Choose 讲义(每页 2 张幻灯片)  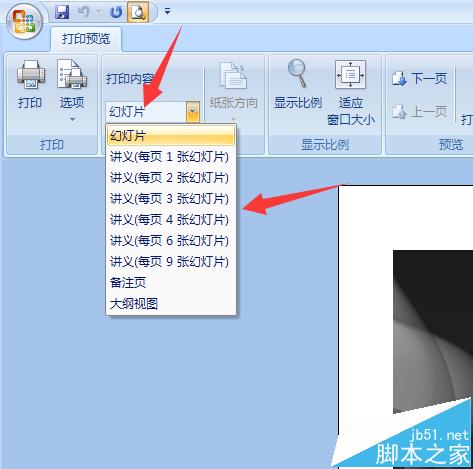pos(171,178)
